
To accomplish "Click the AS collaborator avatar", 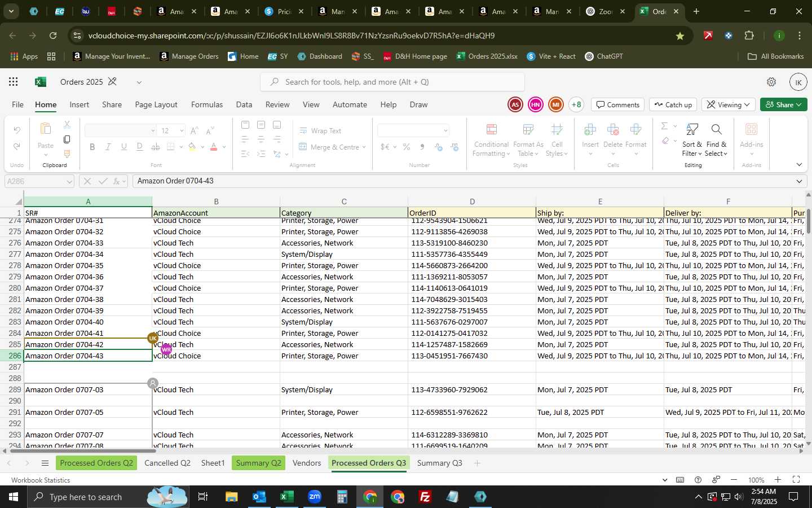I will point(515,104).
